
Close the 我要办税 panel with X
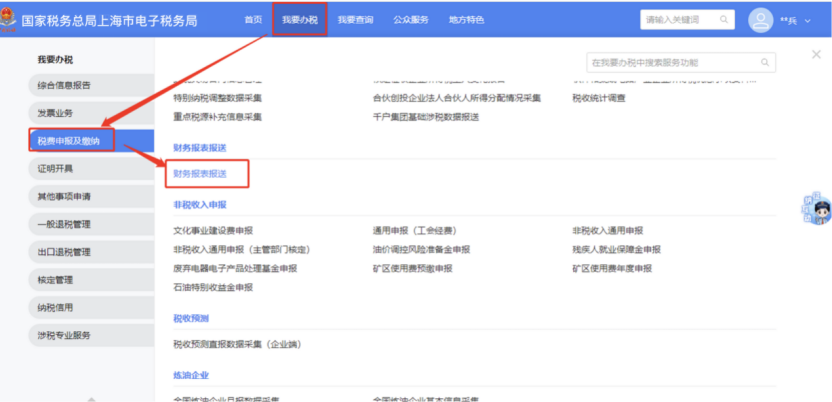(x=816, y=54)
